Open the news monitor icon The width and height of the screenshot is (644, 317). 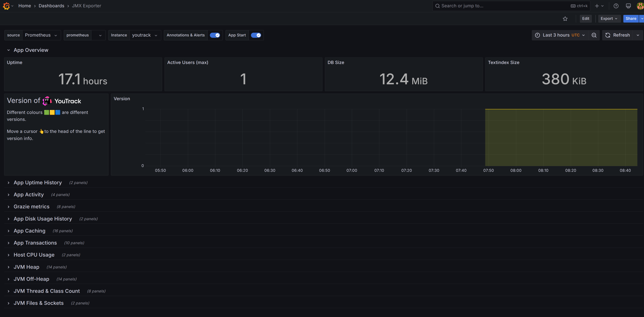point(628,6)
